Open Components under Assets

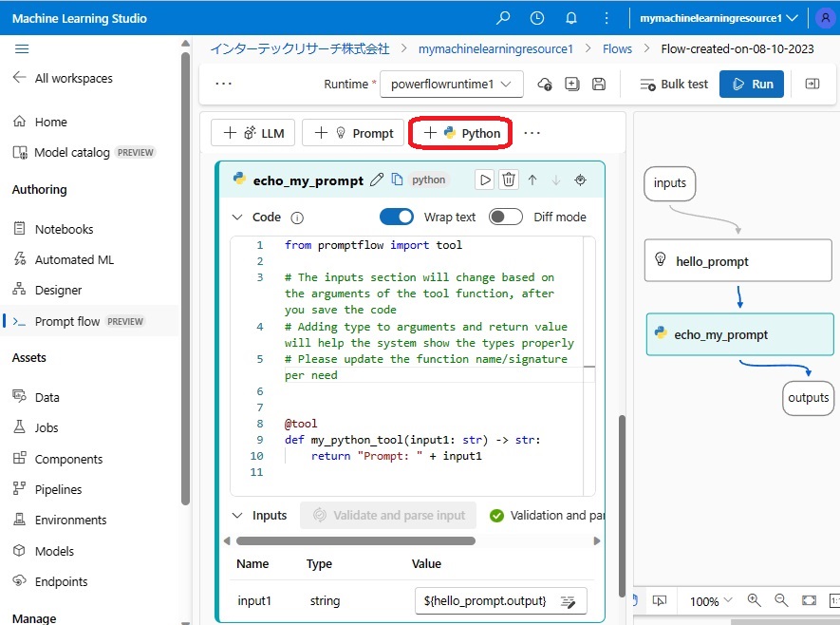tap(68, 460)
